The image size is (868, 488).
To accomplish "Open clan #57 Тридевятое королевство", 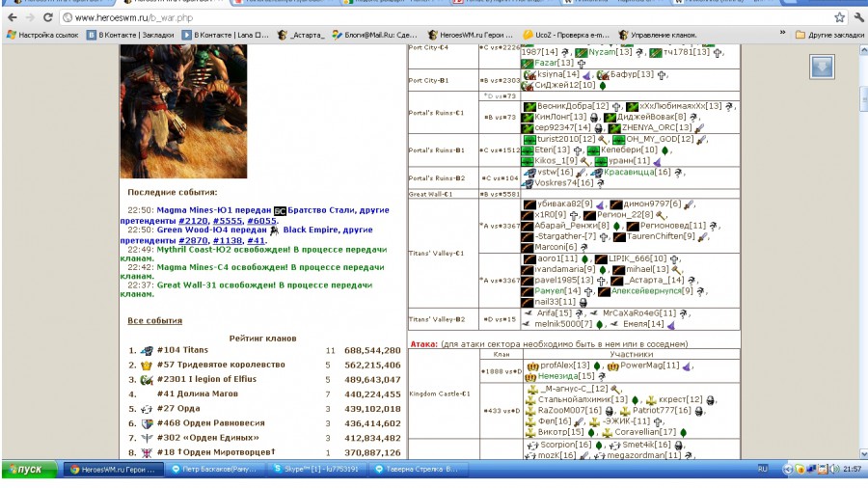I will 221,365.
